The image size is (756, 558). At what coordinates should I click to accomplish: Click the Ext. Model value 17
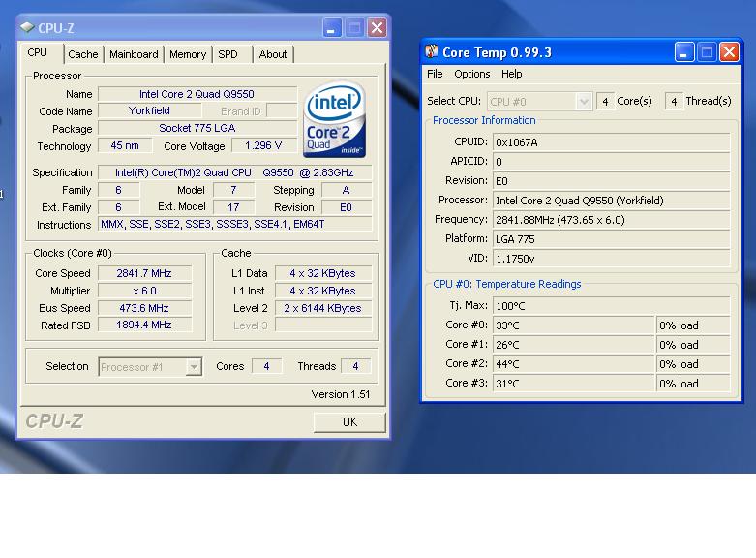tap(234, 207)
